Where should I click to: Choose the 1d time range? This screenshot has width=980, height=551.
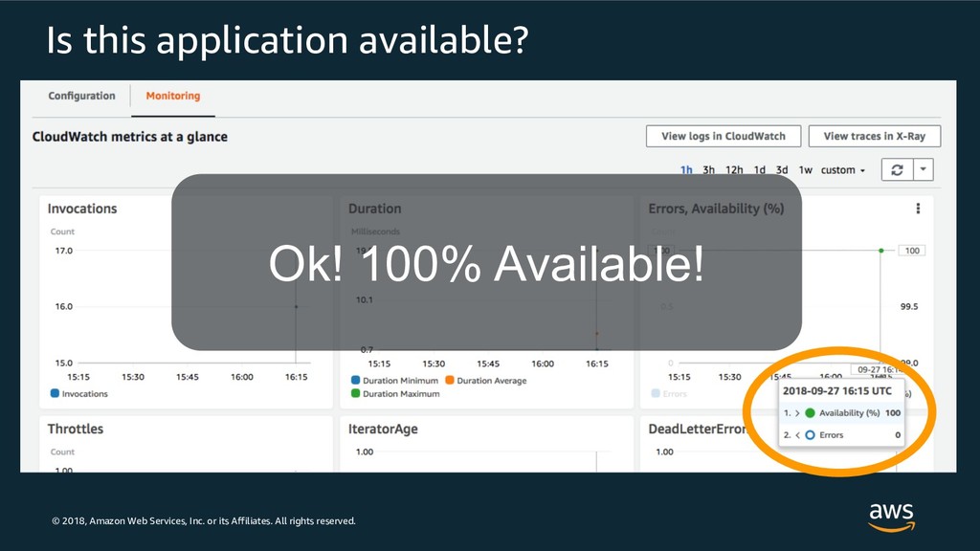pyautogui.click(x=759, y=170)
